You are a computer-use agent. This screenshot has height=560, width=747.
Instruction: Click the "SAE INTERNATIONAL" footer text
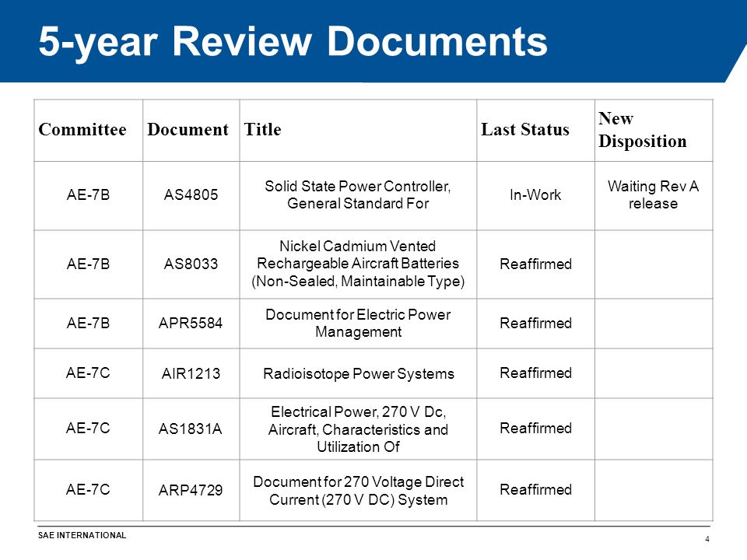(x=82, y=535)
